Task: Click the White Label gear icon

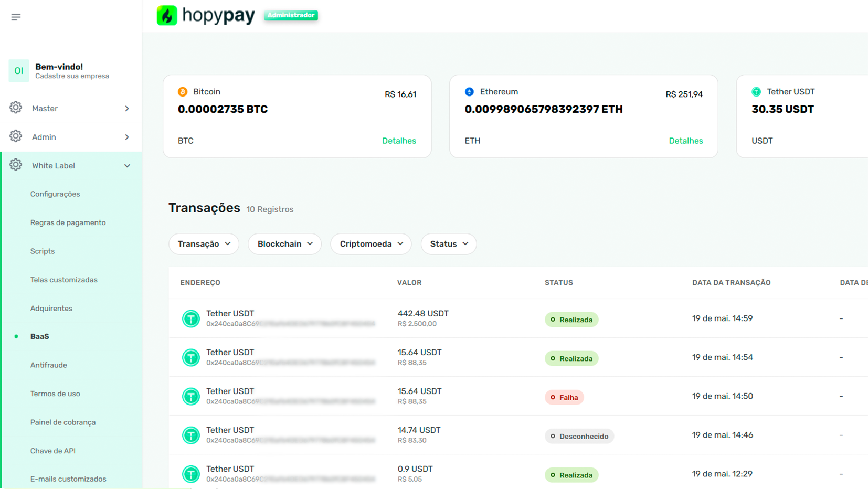Action: (x=16, y=165)
